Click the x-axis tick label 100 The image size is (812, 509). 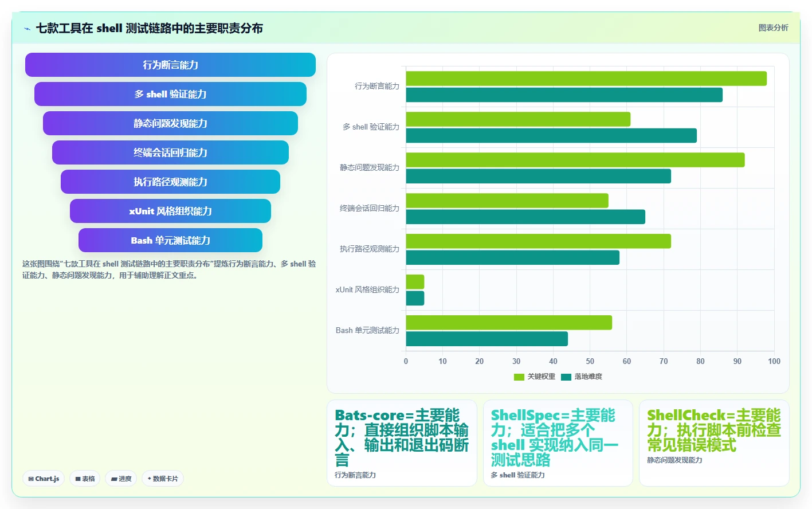(774, 361)
